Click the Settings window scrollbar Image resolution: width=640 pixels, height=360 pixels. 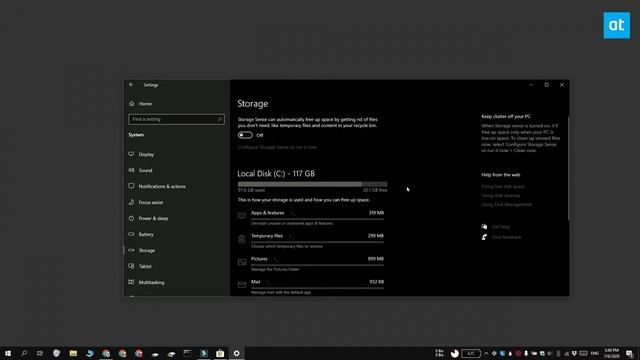point(568,169)
